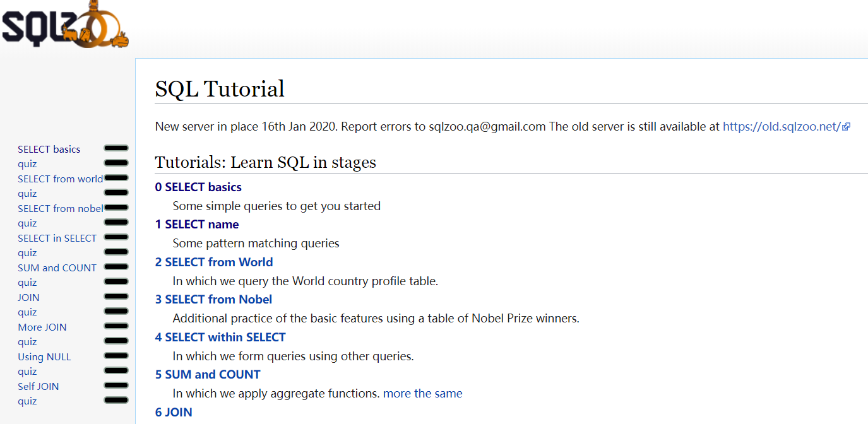
Task: Open the 1 SELECT name tutorial
Action: pos(197,225)
